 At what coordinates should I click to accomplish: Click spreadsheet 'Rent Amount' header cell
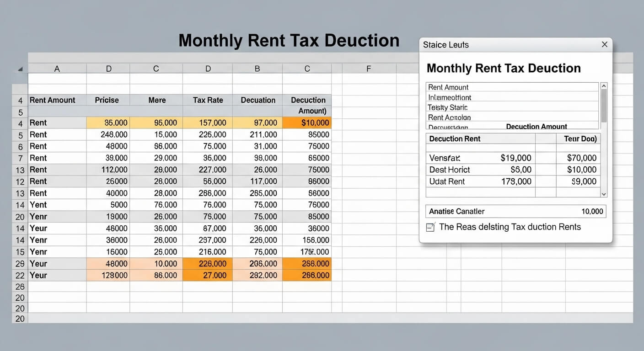57,100
